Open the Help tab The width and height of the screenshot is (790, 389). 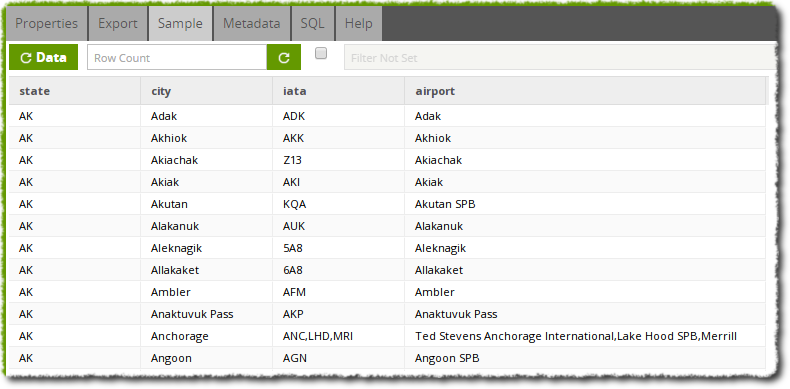click(x=359, y=24)
